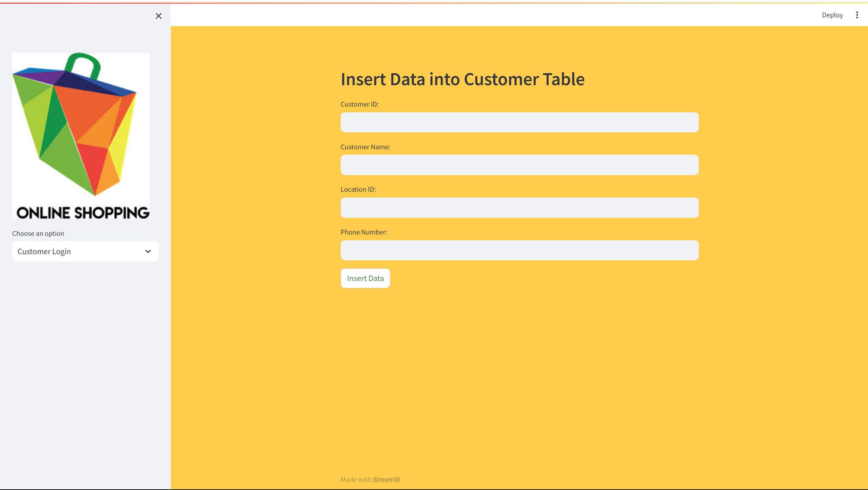The width and height of the screenshot is (868, 490).
Task: Click the Choose an option label
Action: coord(38,233)
